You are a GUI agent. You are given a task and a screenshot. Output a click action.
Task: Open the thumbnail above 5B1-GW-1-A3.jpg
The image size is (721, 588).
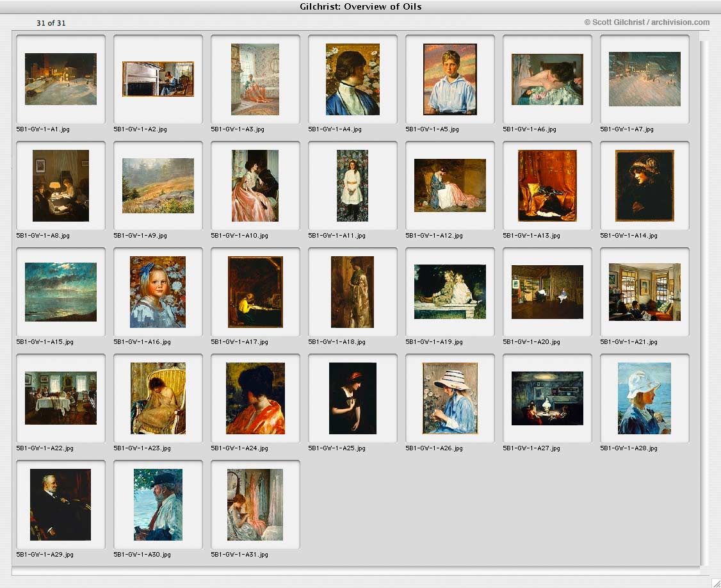pyautogui.click(x=255, y=79)
